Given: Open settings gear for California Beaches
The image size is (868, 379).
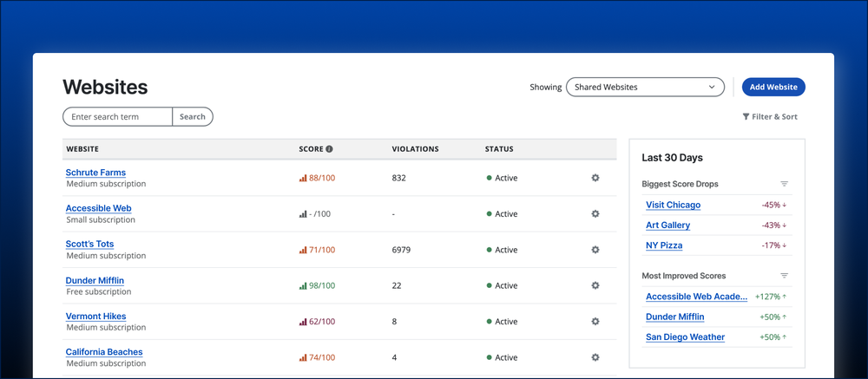Looking at the screenshot, I should pos(595,357).
